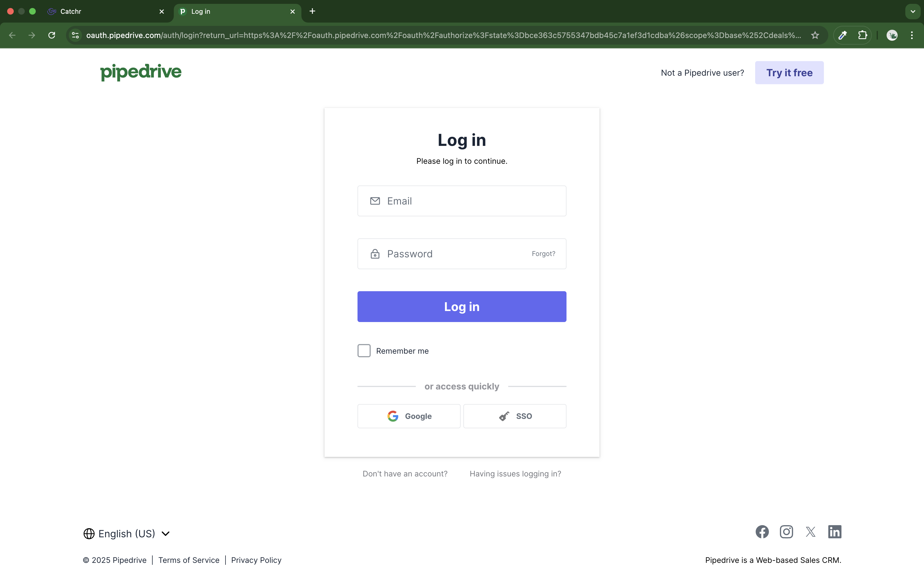Screen dimensions: 924x578
Task: Click lock icon in Password field
Action: tap(375, 254)
